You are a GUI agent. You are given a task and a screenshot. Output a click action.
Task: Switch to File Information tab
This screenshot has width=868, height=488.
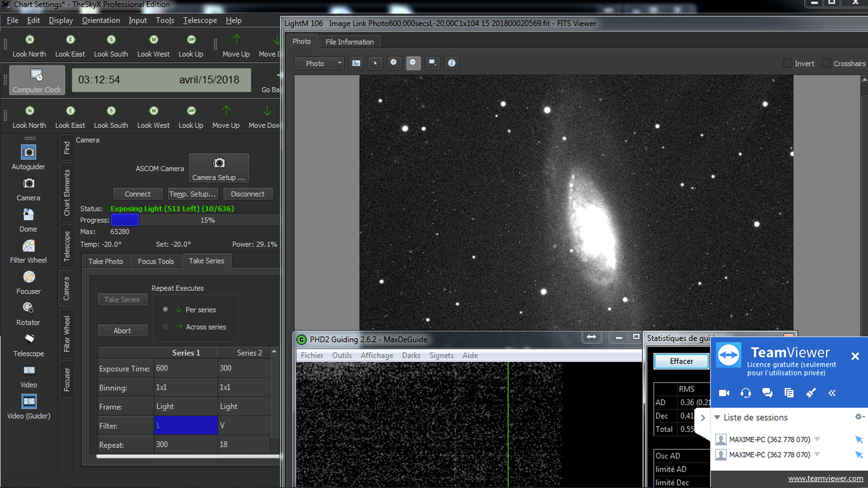[x=349, y=42]
